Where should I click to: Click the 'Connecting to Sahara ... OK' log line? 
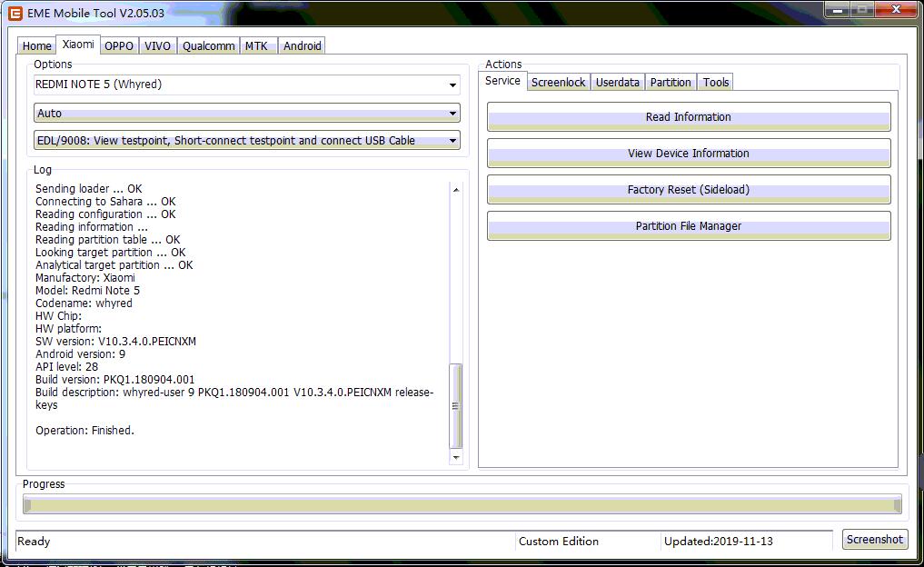105,202
